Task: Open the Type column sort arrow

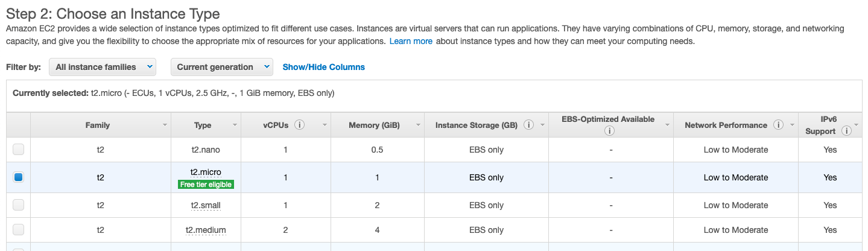Action: (235, 125)
